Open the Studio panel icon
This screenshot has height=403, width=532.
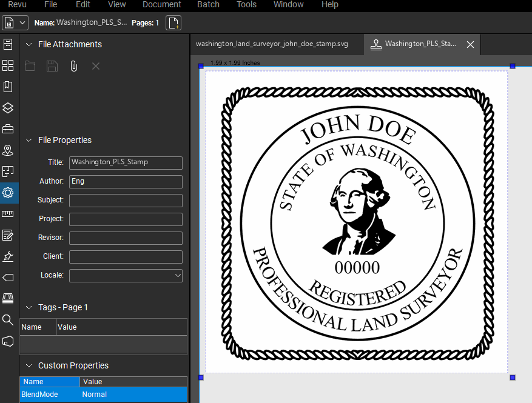point(8,299)
